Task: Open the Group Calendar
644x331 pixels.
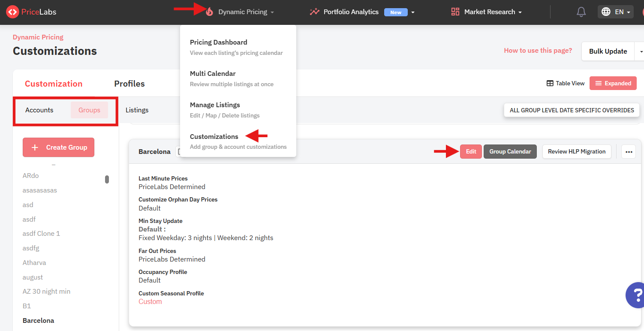Action: click(510, 152)
